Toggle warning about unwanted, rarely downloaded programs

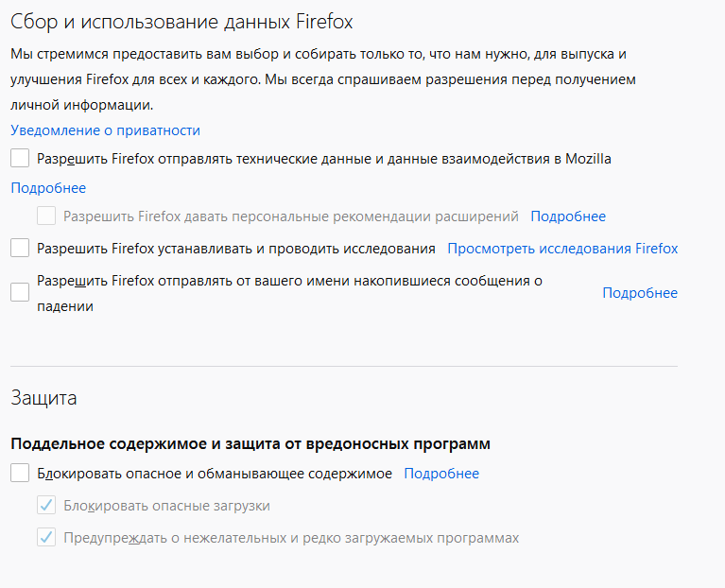click(46, 538)
